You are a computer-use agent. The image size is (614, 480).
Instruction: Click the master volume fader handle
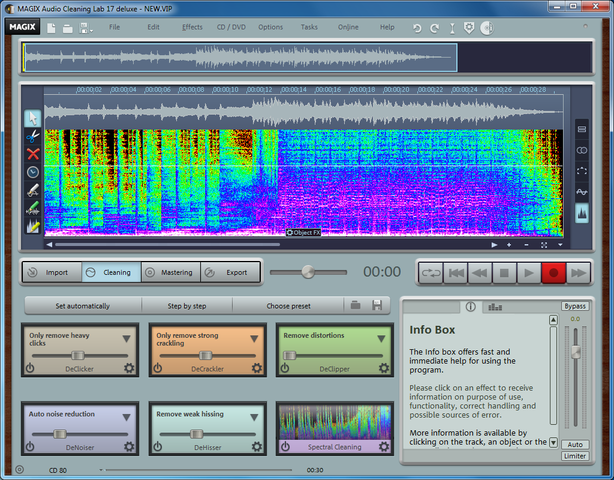tap(576, 352)
